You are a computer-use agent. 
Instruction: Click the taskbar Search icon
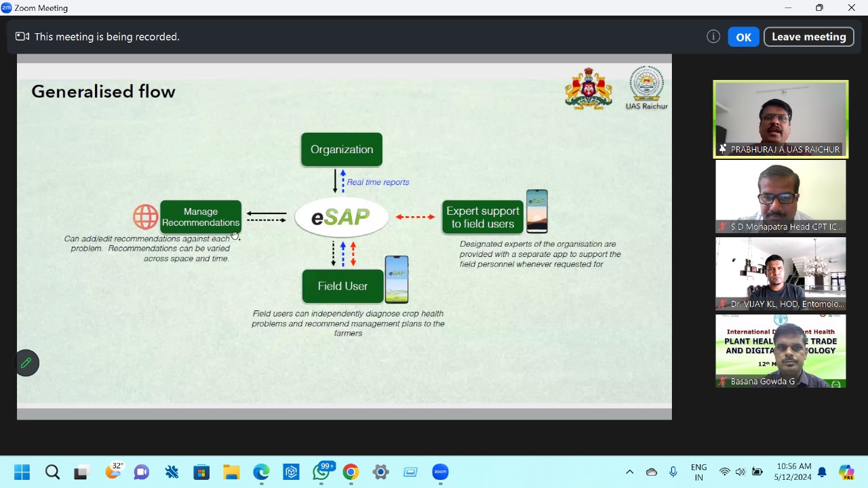point(52,472)
